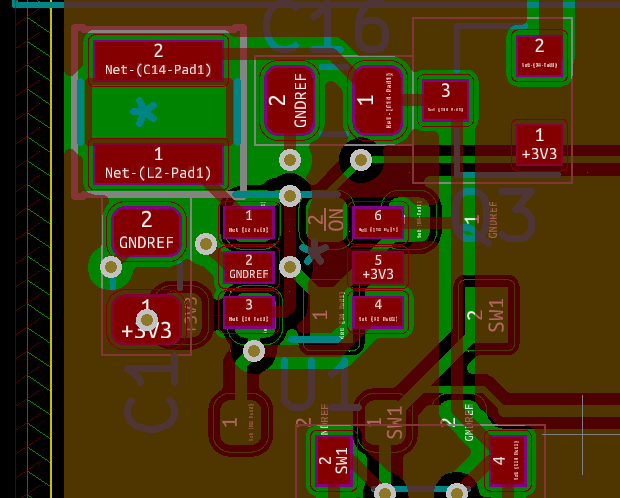The width and height of the screenshot is (620, 498).
Task: Select back-layer pad 2 SW1 on vertical green track
Action: click(x=486, y=315)
